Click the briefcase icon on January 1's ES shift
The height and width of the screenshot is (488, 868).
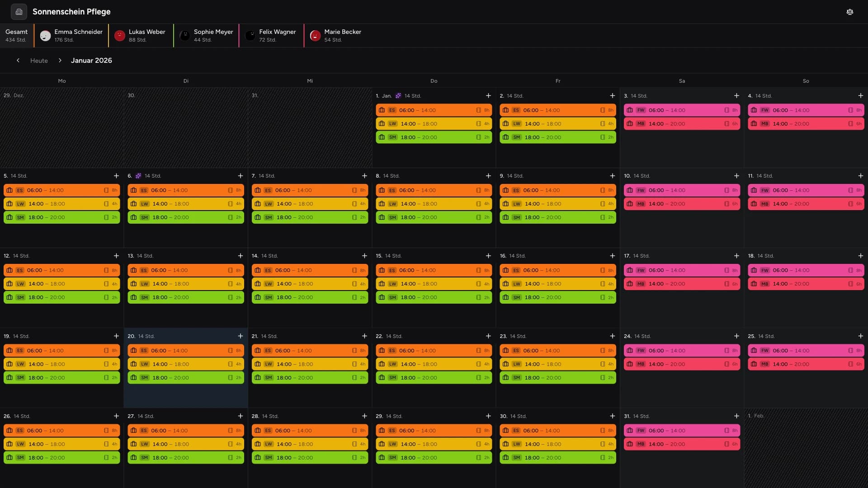[382, 110]
